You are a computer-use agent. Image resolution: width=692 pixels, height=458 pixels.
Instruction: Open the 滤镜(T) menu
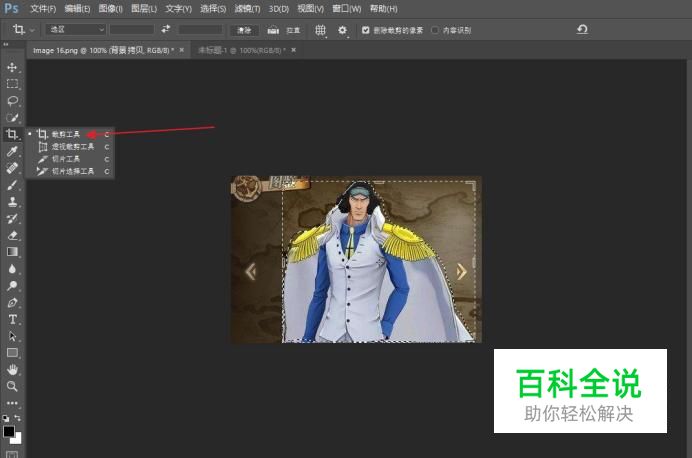[x=247, y=8]
